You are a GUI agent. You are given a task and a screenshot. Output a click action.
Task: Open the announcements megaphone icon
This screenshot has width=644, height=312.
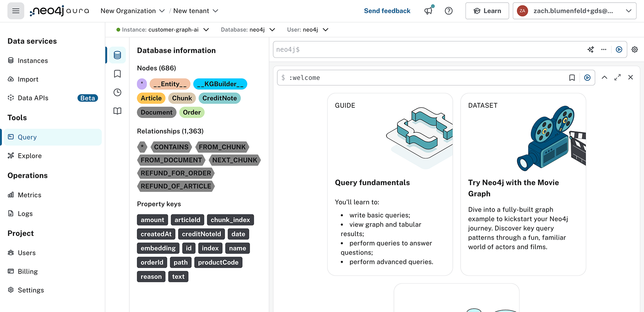click(x=429, y=11)
